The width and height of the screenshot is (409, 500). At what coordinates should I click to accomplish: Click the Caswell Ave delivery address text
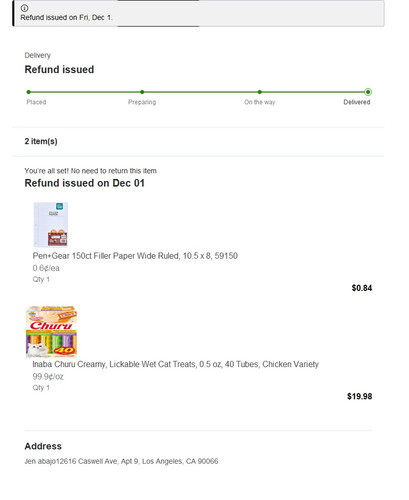(x=121, y=461)
